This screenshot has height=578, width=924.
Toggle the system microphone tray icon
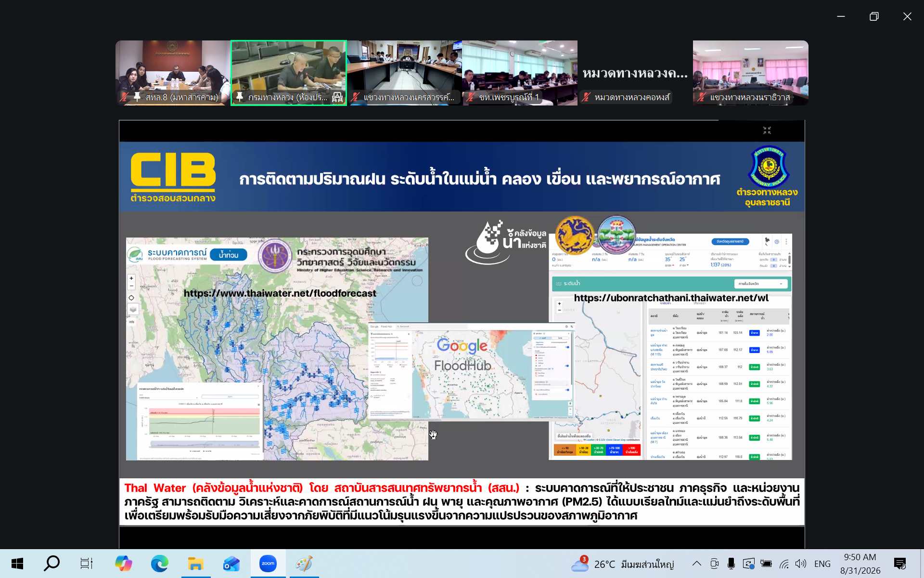point(731,564)
